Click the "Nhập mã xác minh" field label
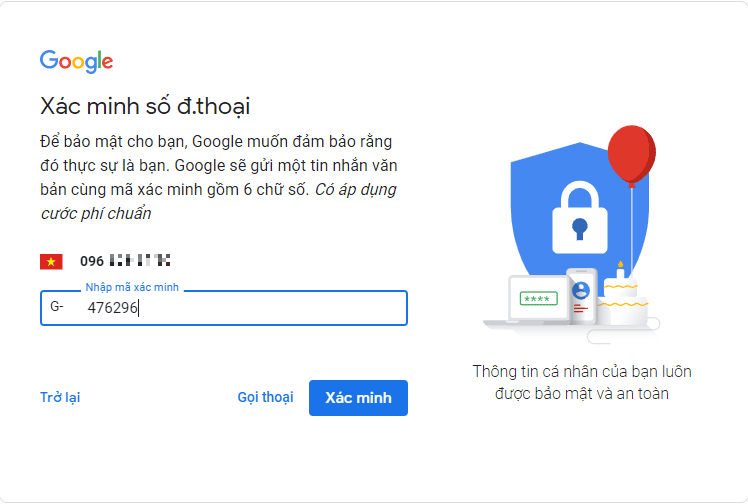The image size is (748, 504). (132, 288)
